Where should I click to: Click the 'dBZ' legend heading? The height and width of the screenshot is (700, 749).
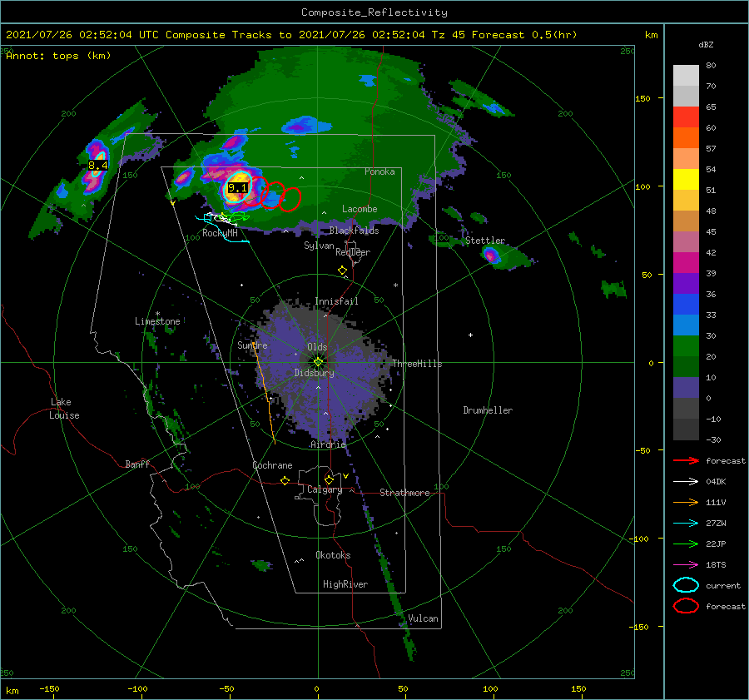point(706,45)
